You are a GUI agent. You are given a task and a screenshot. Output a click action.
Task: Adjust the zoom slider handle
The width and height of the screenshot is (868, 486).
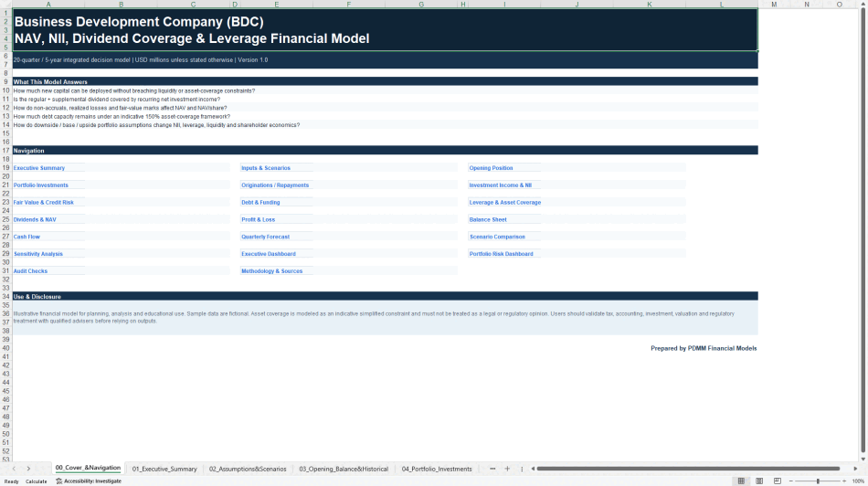point(818,481)
